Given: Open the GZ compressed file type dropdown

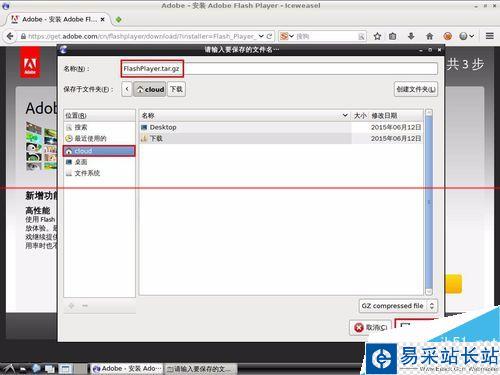Looking at the screenshot, I should [x=398, y=306].
